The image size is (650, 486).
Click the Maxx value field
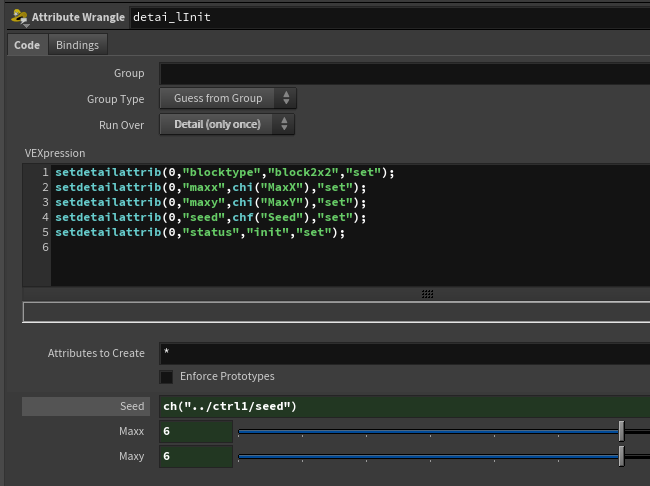[196, 431]
